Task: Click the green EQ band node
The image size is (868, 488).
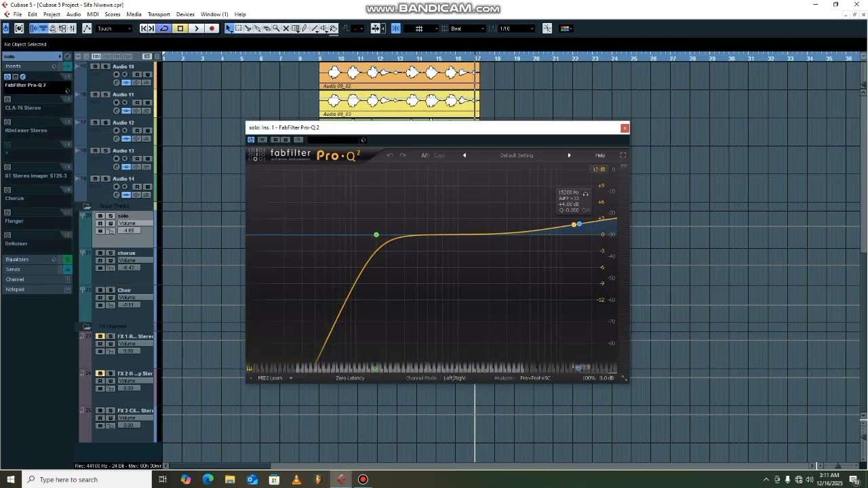Action: tap(376, 235)
